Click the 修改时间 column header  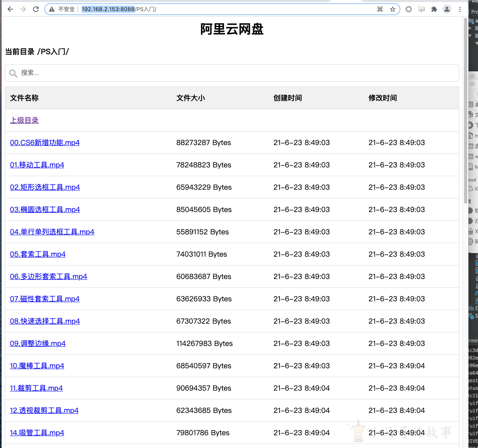click(x=383, y=98)
